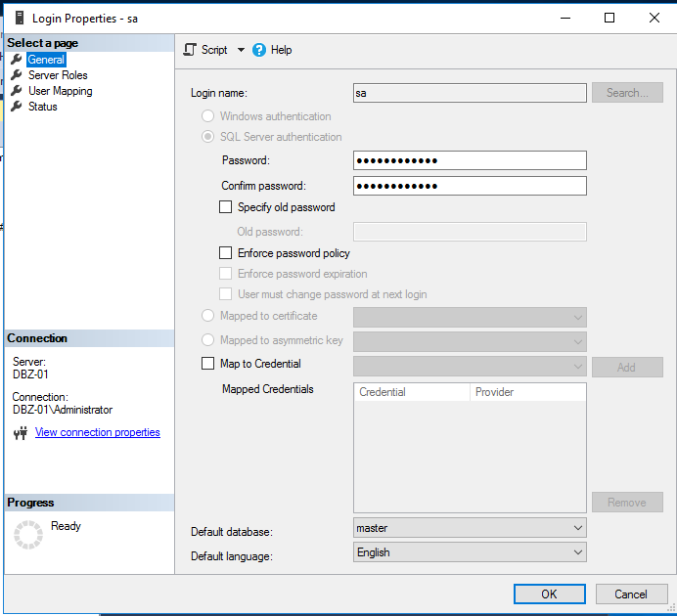Open the Mapped to asymmetric key dropdown

click(470, 342)
